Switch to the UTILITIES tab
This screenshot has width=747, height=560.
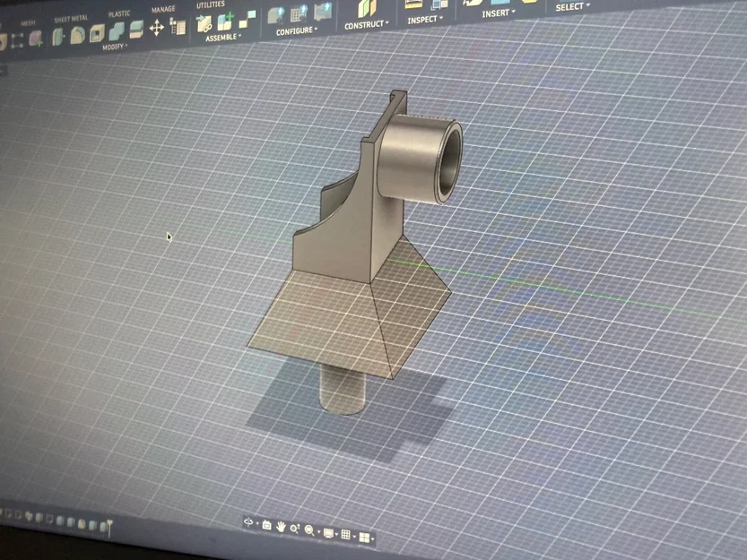pos(211,4)
